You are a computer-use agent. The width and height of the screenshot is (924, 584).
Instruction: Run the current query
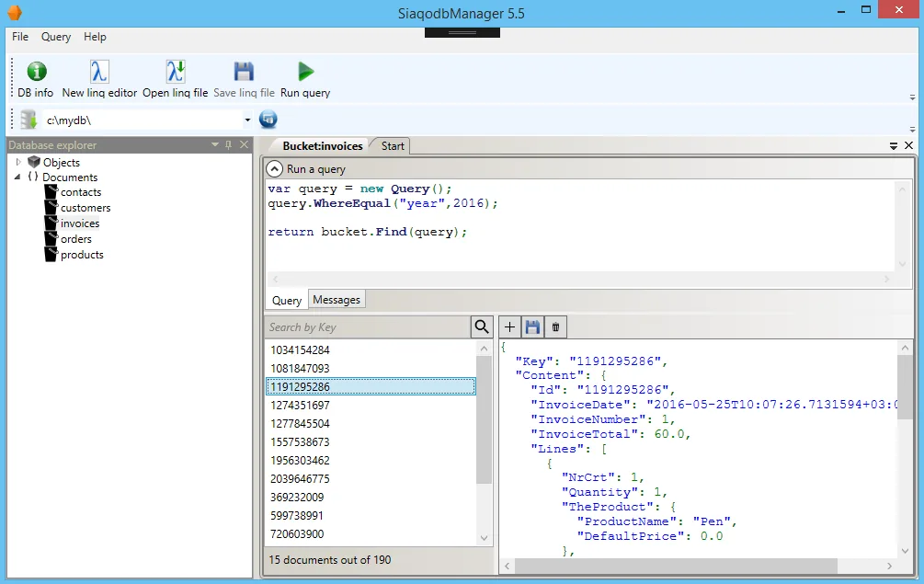[305, 79]
